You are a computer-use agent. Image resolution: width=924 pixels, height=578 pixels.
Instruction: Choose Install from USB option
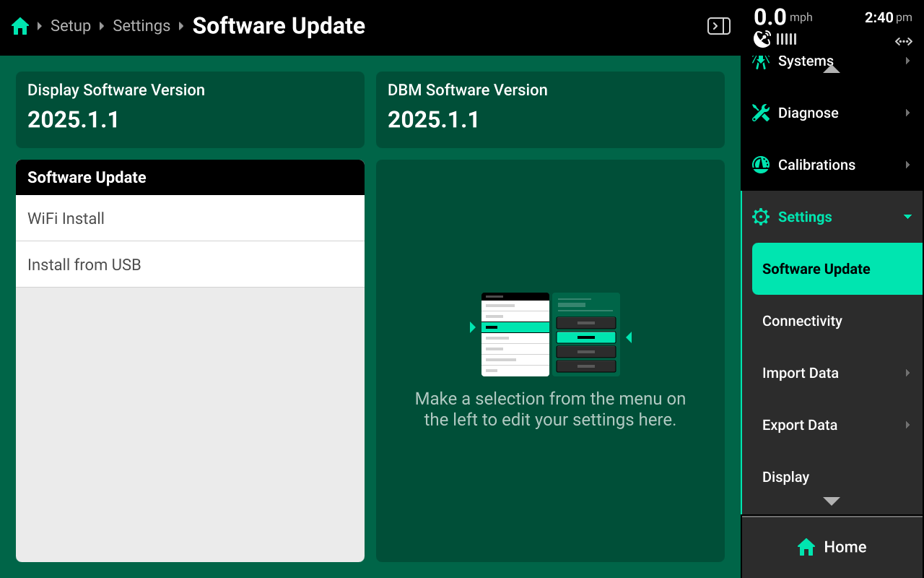point(190,264)
